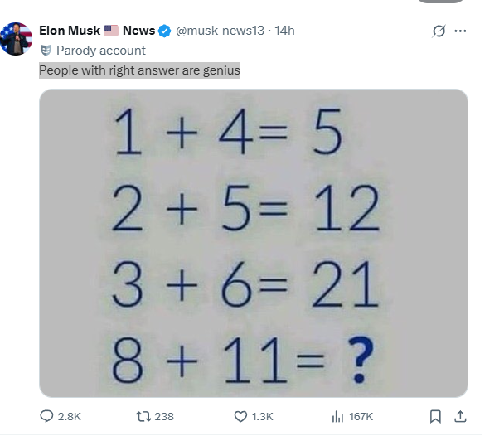
Task: Click the Grok explain-post icon
Action: 439,31
